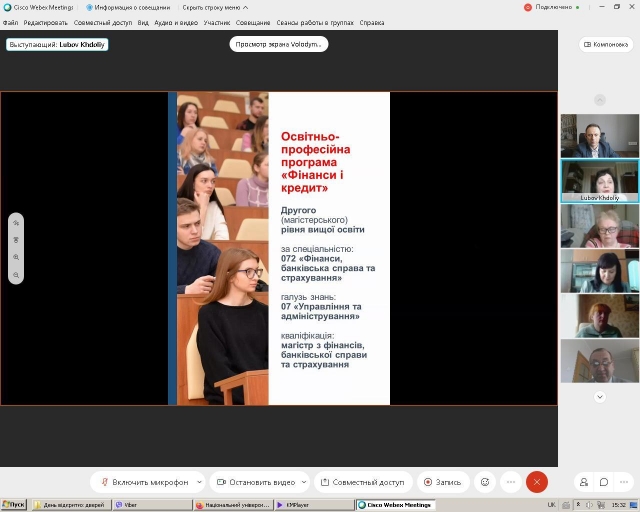640x512 pixels.
Task: Open the Файл menu
Action: tap(10, 22)
